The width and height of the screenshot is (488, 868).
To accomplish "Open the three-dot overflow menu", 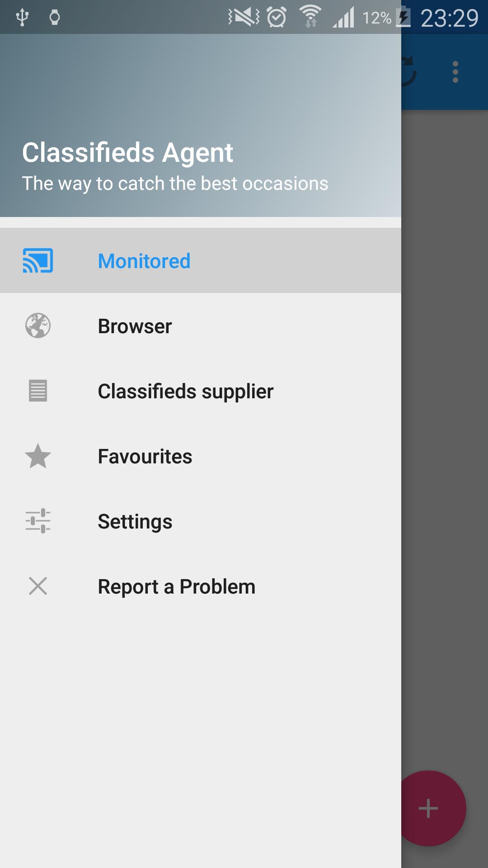I will (x=455, y=72).
